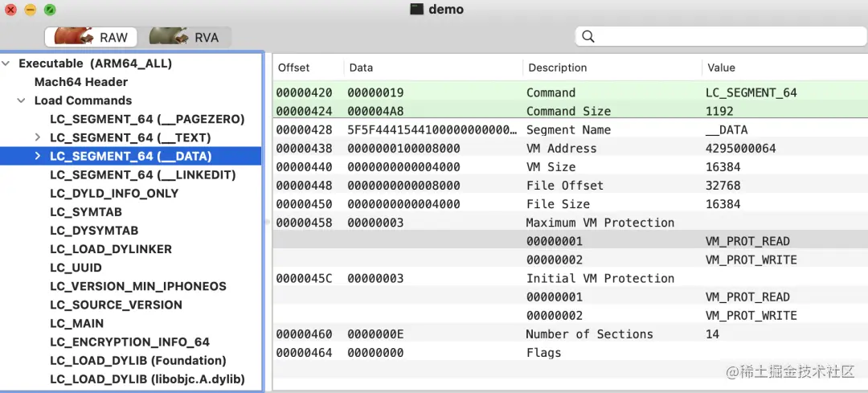Select LC_DYLD_INFO_ONLY load command

tap(114, 194)
